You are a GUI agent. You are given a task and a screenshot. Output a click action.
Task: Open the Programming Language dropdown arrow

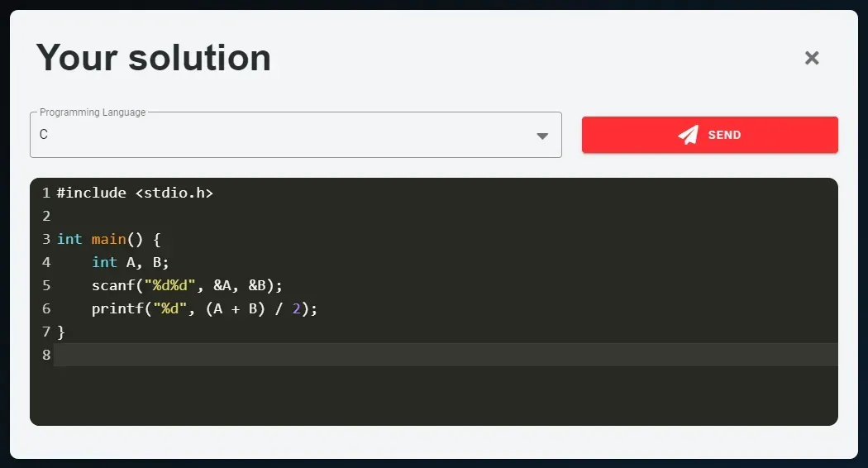[542, 136]
